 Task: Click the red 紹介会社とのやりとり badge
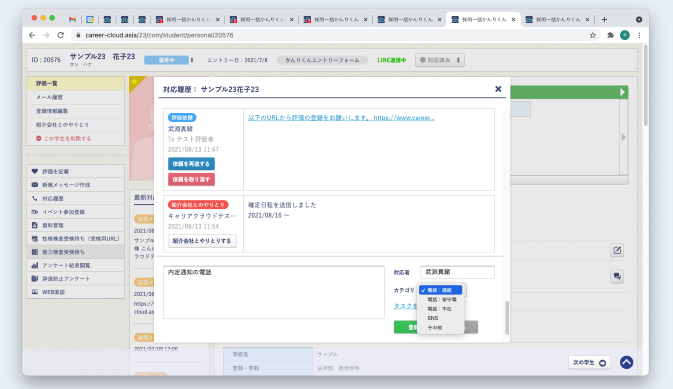pyautogui.click(x=198, y=205)
